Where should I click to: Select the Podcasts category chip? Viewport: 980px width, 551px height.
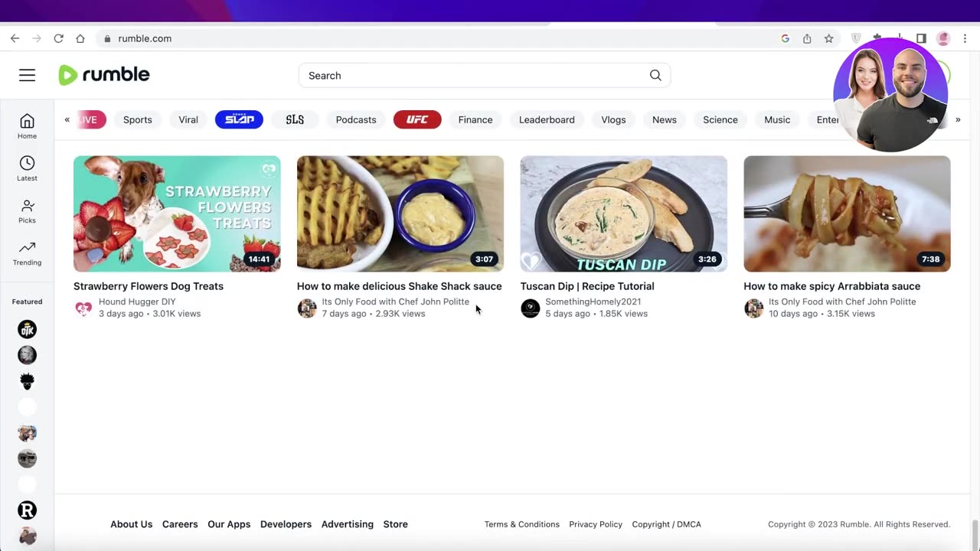tap(356, 119)
